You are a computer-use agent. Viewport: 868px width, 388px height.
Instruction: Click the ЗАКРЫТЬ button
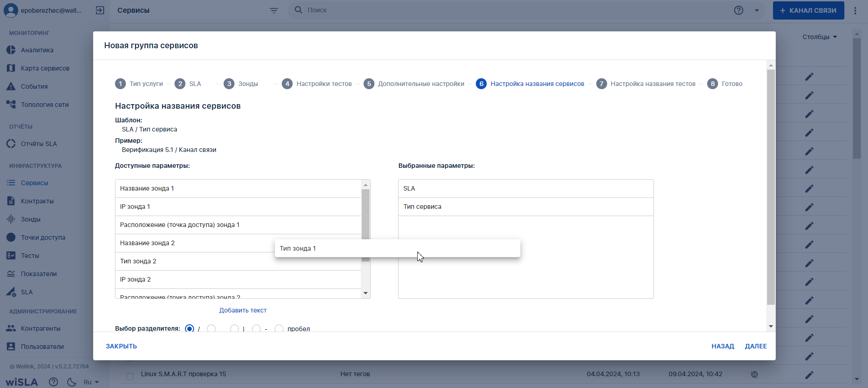121,346
